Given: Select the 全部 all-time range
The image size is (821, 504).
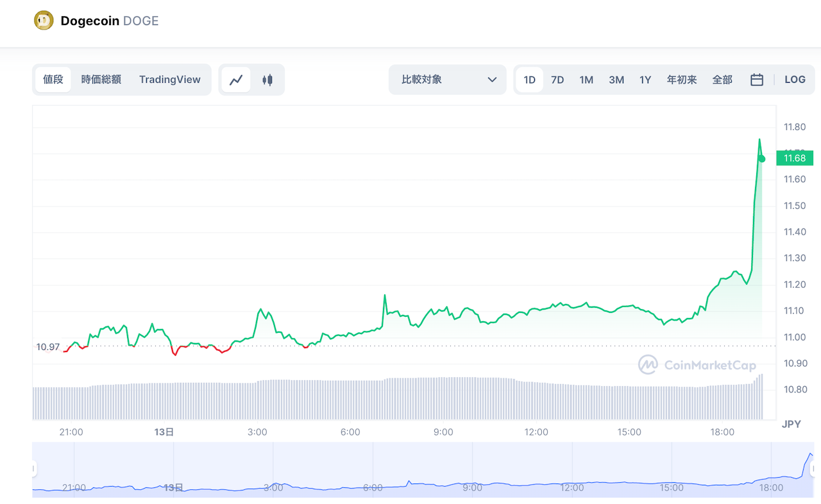Looking at the screenshot, I should [x=722, y=80].
